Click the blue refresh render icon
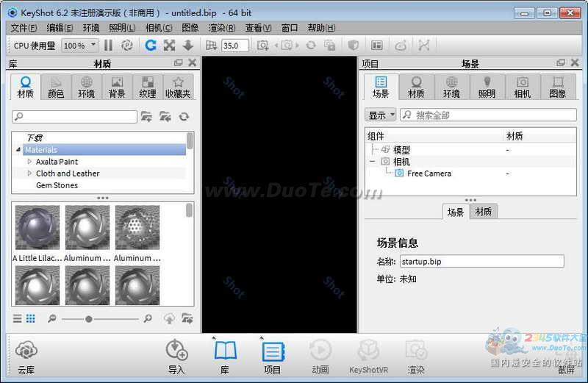This screenshot has height=383, width=588. [151, 46]
